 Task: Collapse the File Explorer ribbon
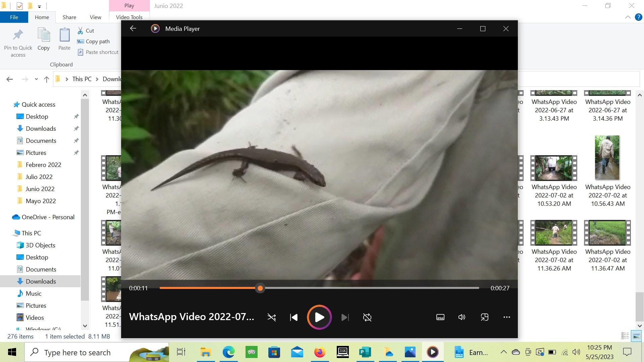628,17
